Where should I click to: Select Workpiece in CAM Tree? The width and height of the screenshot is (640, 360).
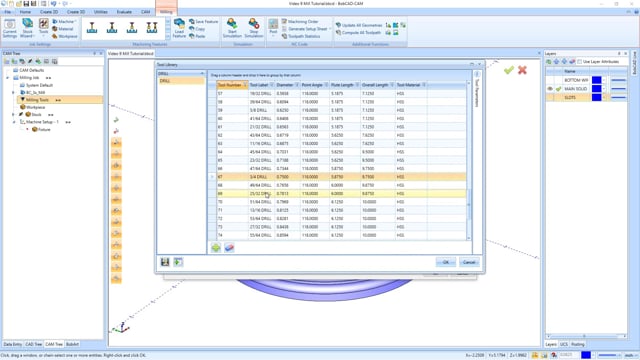tap(35, 107)
